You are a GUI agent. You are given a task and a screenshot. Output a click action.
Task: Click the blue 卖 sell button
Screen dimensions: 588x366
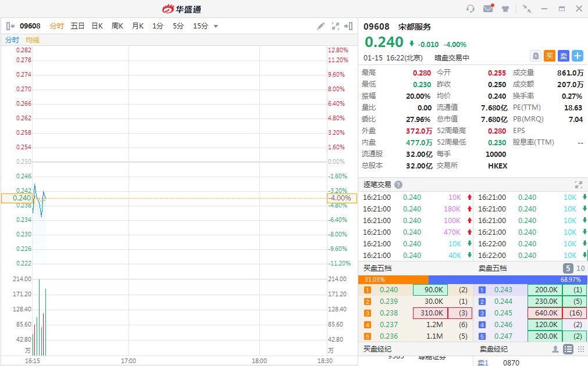coord(564,56)
